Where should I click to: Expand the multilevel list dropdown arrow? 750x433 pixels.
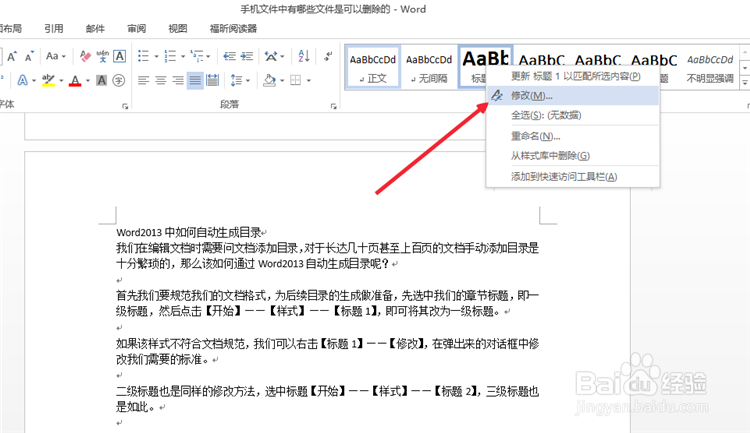pyautogui.click(x=209, y=57)
